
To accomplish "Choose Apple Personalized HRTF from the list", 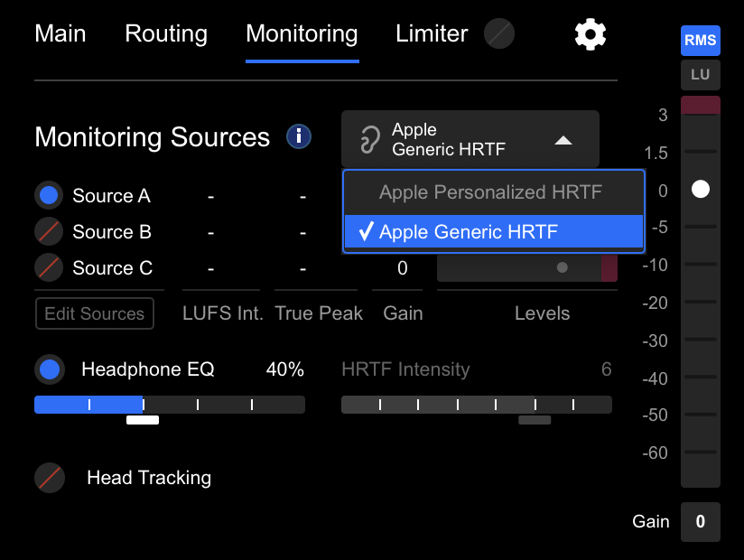I will coord(493,191).
